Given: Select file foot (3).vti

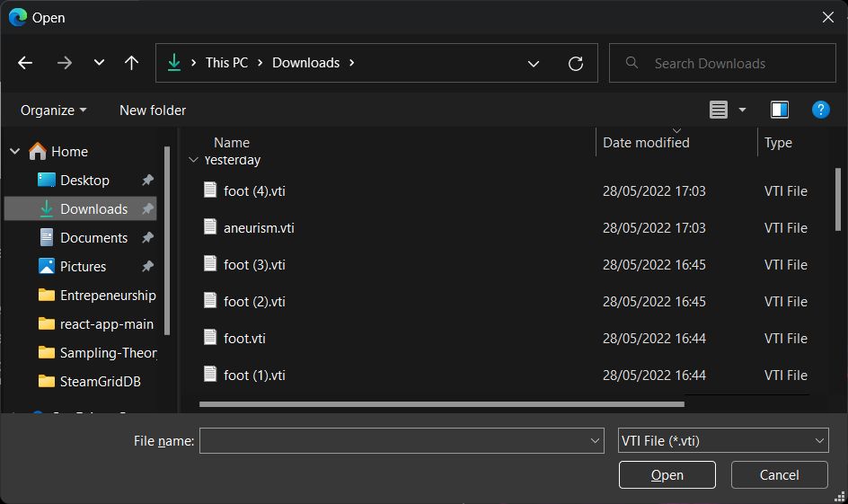Looking at the screenshot, I should tap(254, 264).
